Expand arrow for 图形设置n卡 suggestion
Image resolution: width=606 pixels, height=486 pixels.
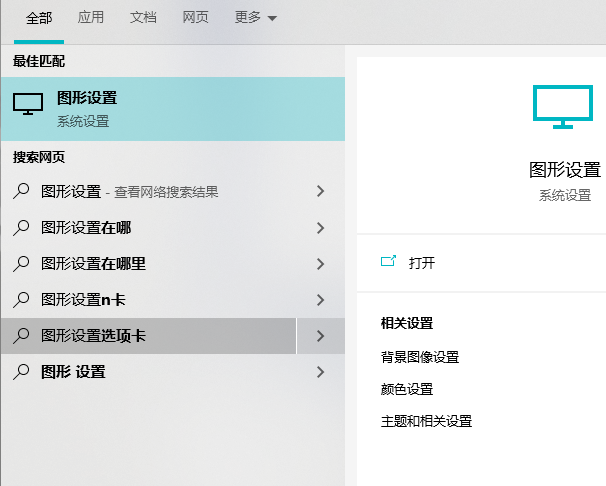click(x=320, y=300)
